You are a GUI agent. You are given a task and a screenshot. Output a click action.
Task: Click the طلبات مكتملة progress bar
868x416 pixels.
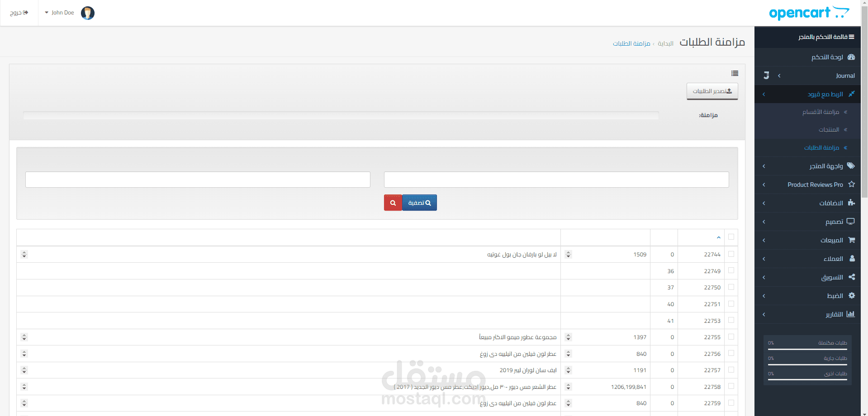point(807,349)
